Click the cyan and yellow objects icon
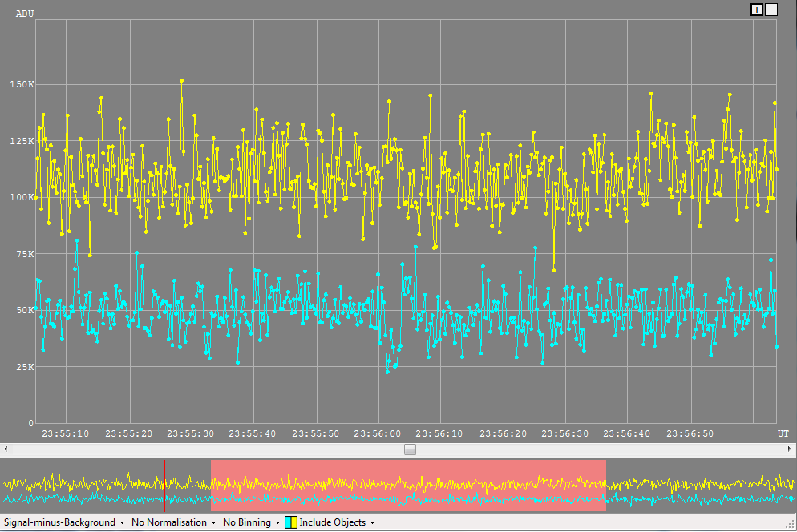Viewport: 797px width, 532px height. 290,522
